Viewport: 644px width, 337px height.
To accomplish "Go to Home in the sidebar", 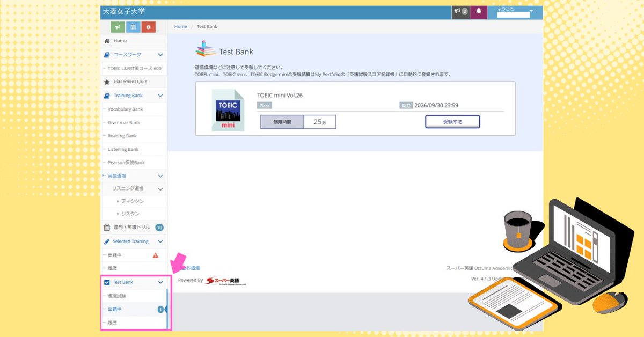I will tap(120, 41).
